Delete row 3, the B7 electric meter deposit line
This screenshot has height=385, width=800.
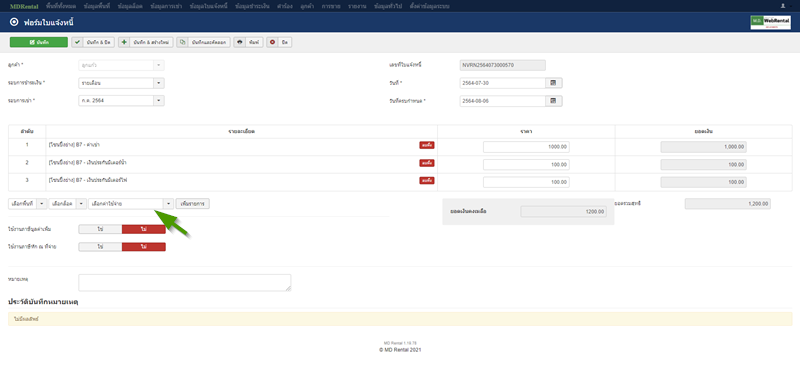tap(427, 181)
